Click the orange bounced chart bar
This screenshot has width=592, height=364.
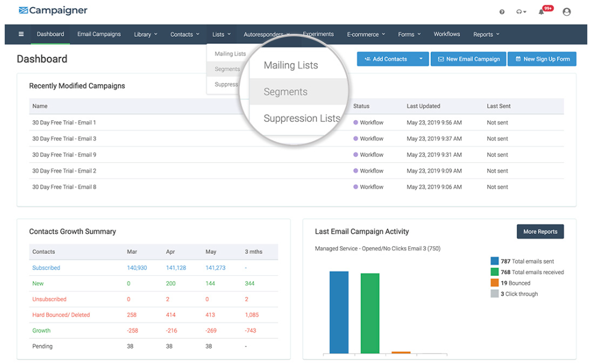(x=401, y=352)
